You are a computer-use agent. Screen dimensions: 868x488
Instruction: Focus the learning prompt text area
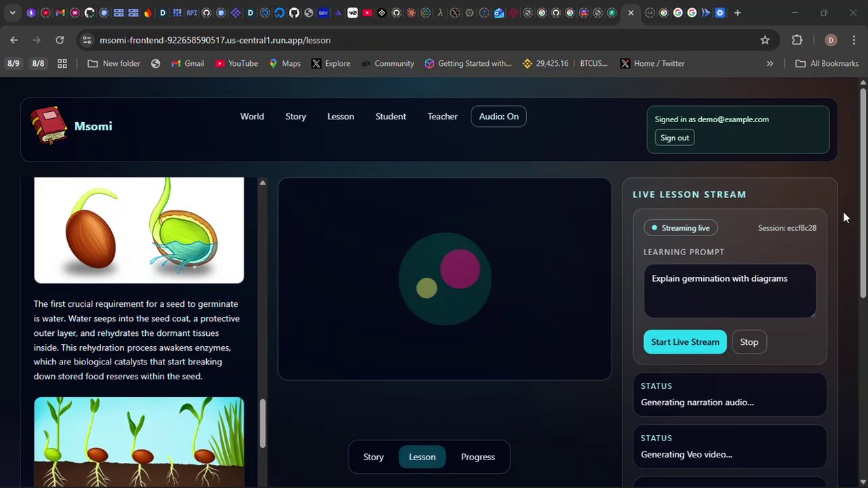(x=730, y=291)
